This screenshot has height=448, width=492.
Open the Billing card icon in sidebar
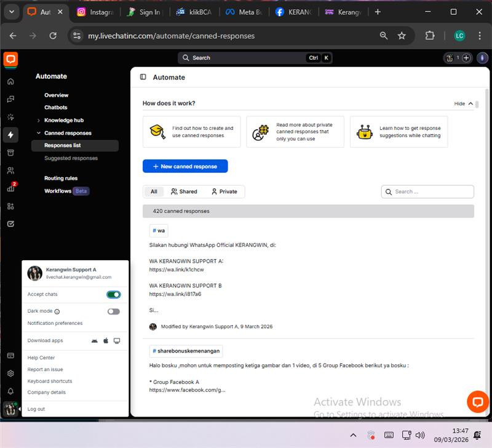10,356
